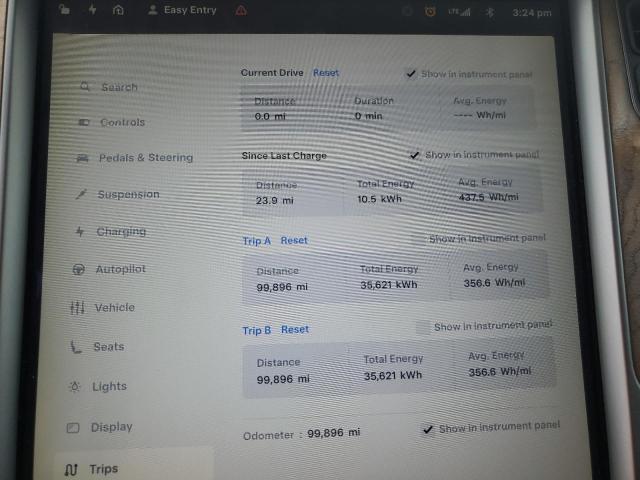This screenshot has height=480, width=640.
Task: Uncheck Current Drive show in instrument panel
Action: pyautogui.click(x=411, y=74)
